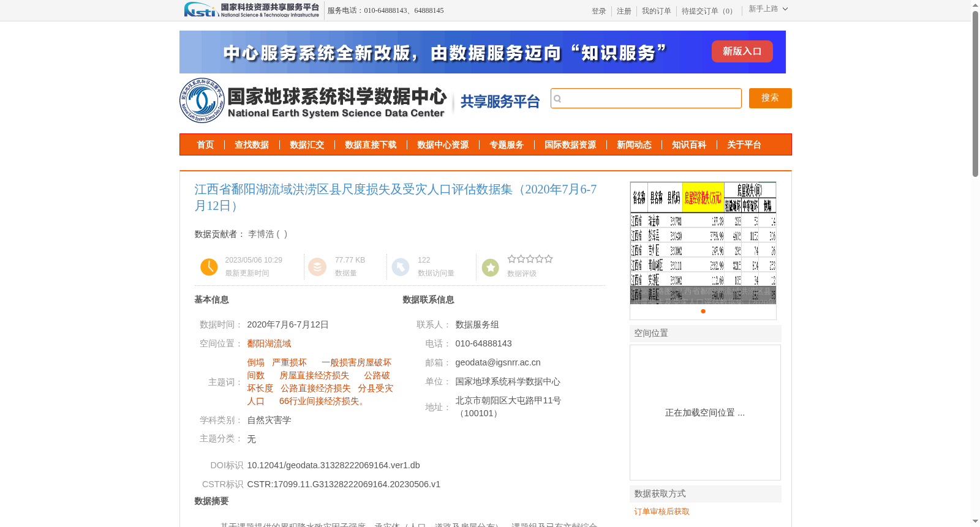The width and height of the screenshot is (980, 527).
Task: Click the loading spatial location map area
Action: click(x=705, y=413)
